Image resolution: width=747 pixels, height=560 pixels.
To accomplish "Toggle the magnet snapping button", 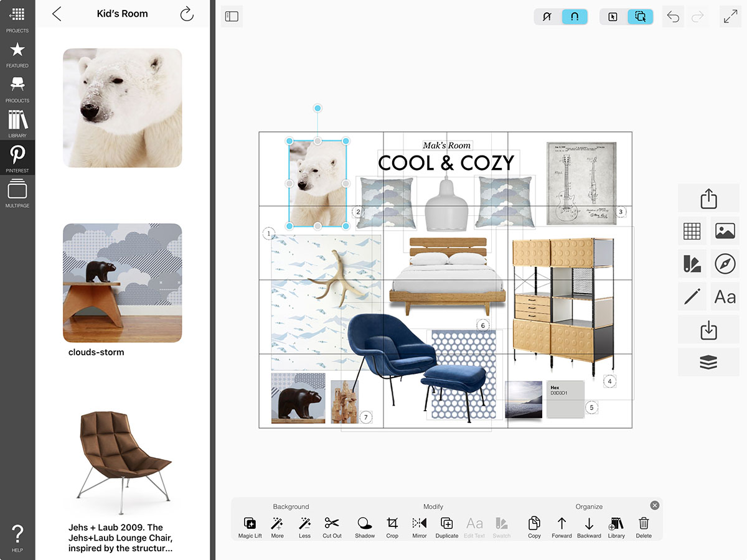I will tap(575, 17).
